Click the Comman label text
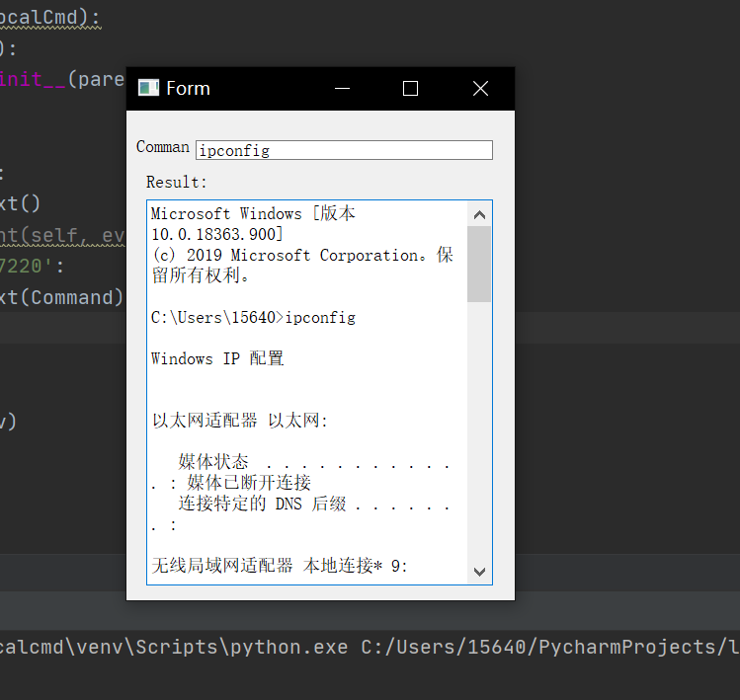 [x=163, y=147]
